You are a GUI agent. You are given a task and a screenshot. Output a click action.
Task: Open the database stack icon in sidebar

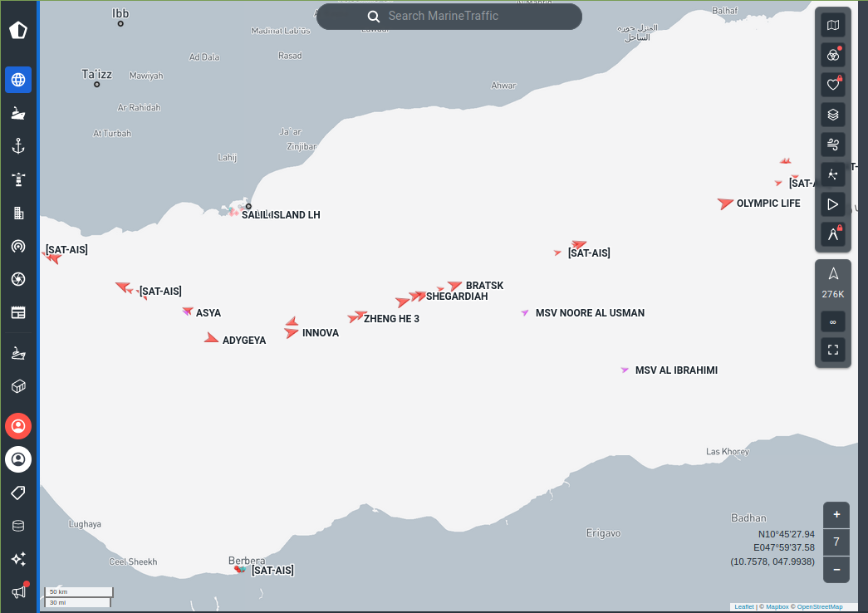click(18, 526)
